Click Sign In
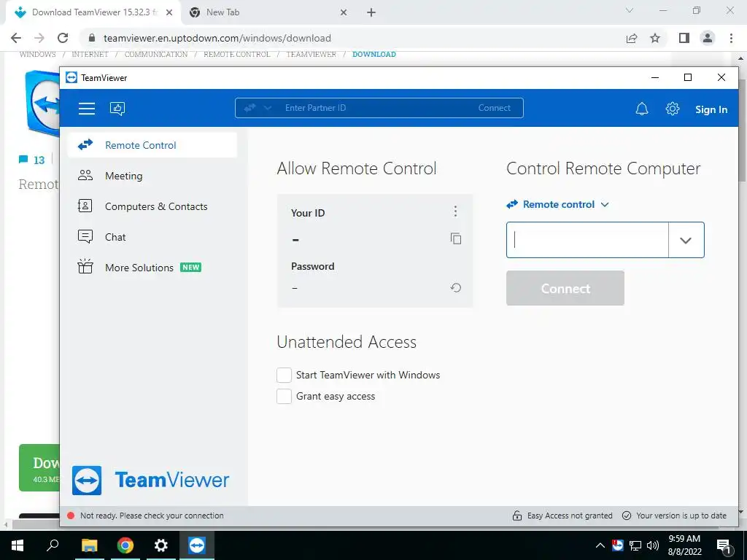This screenshot has height=560, width=747. [x=711, y=109]
